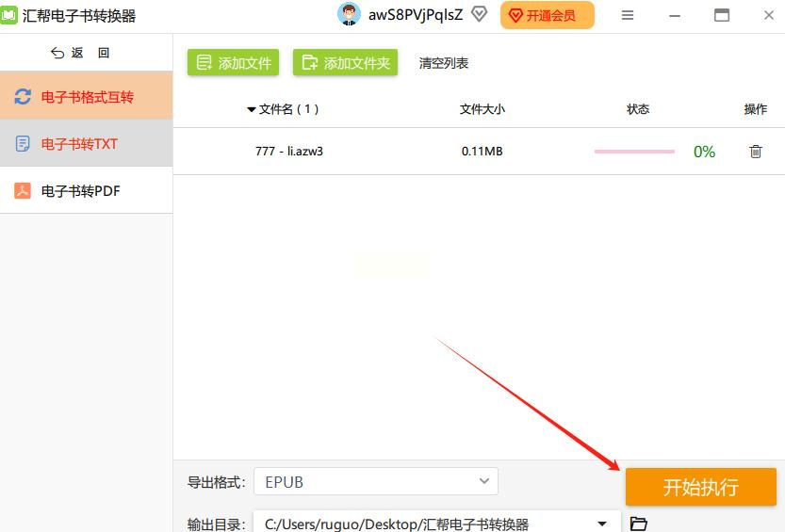Click the progress bar of 777 - li.azw3
Image resolution: width=785 pixels, height=532 pixels.
click(x=634, y=152)
